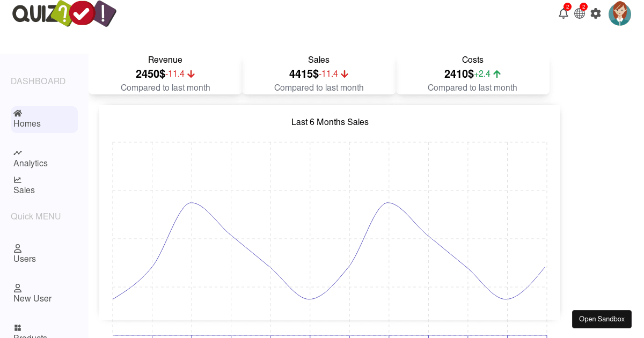Viewport: 644px width, 338px height.
Task: Click the Users person icon
Action: tap(18, 248)
